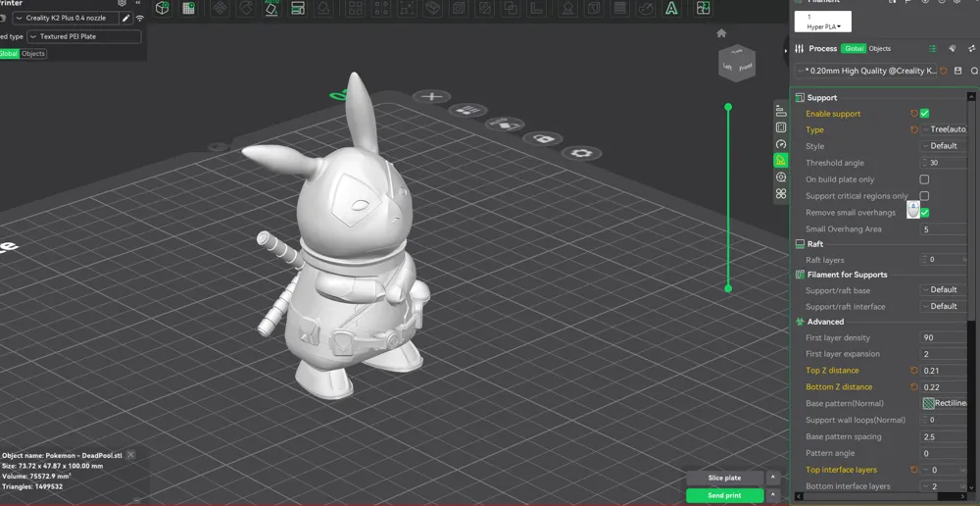The width and height of the screenshot is (980, 506).
Task: Click the Add model cube icon
Action: (x=163, y=8)
